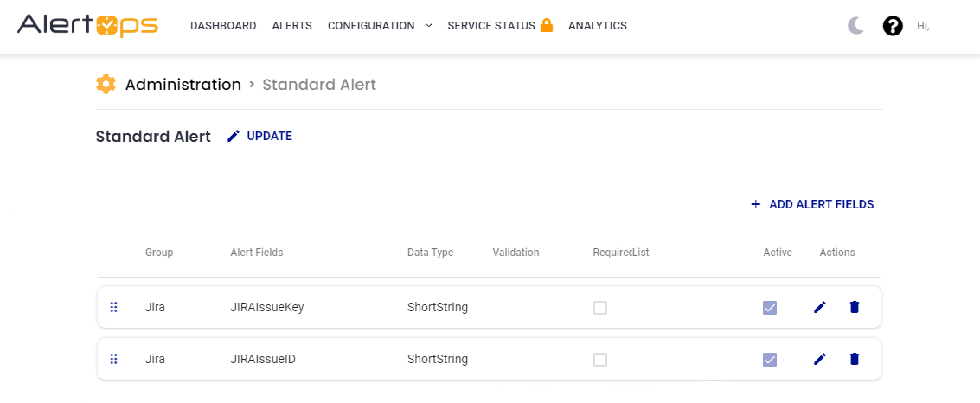Delete the JIRAIssueID alert field
This screenshot has height=403, width=980.
click(x=855, y=359)
